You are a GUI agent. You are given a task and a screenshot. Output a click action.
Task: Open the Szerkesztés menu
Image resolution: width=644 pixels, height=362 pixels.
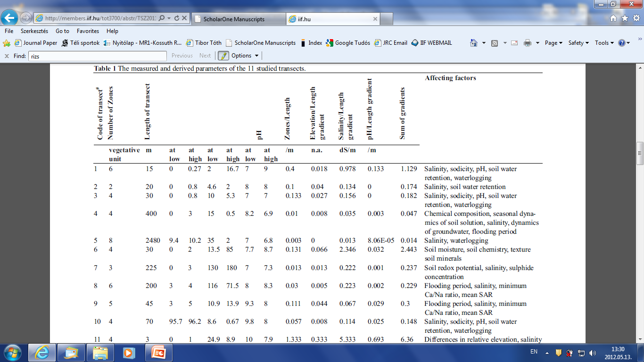[x=34, y=31]
